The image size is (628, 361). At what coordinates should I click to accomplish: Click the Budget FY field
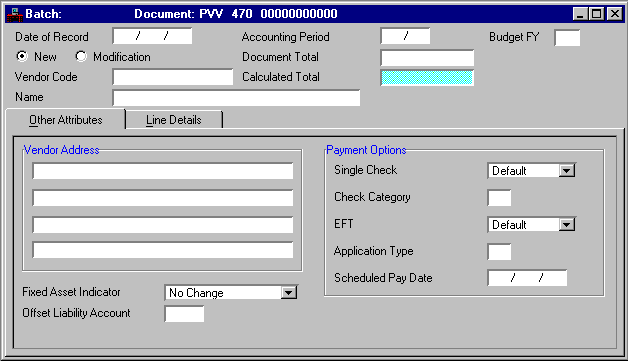tap(567, 38)
